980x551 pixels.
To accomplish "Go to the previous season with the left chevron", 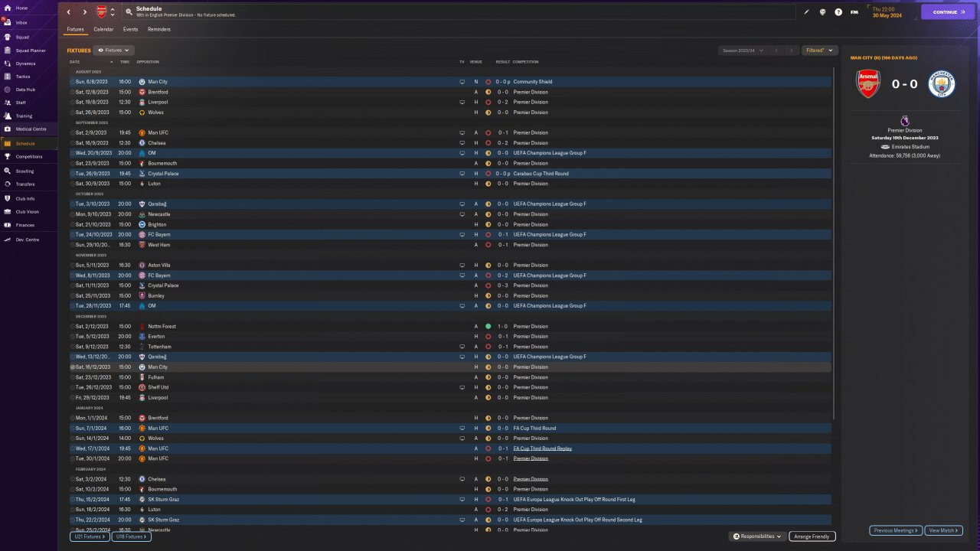I will (x=776, y=51).
